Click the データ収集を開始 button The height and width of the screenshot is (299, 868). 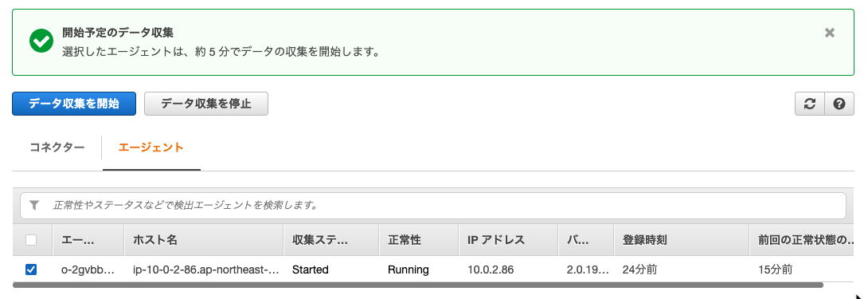point(73,104)
